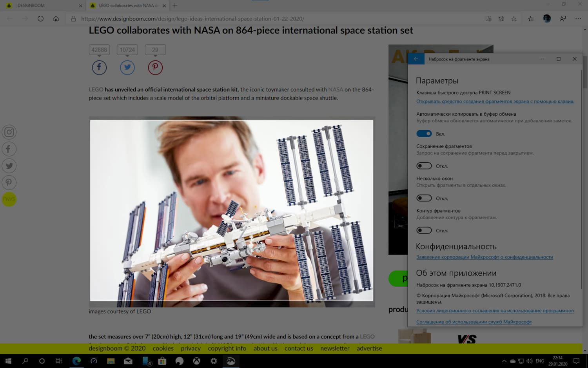Open the browser settings and more menu
Image resolution: width=588 pixels, height=368 pixels.
coord(578,18)
